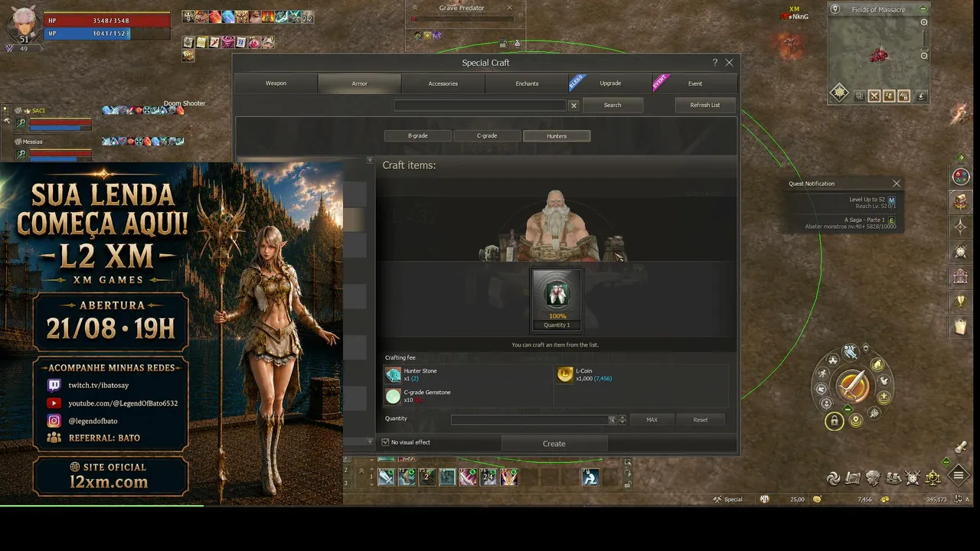Click the elemental orbs icon in right sidebar
Image resolution: width=980 pixels, height=551 pixels.
tap(960, 177)
